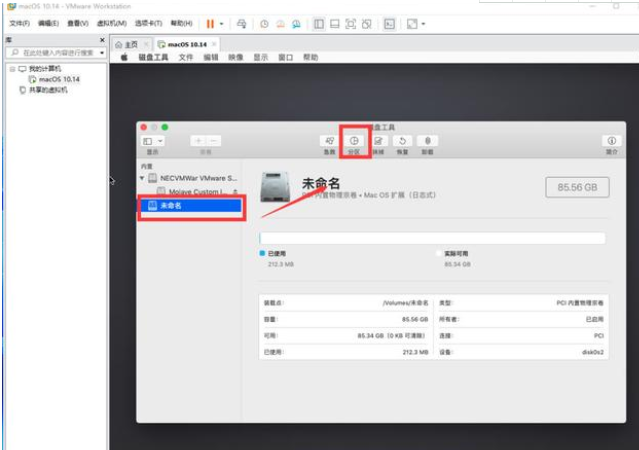Click the Apple logo in macOS menu bar
Image resolution: width=639 pixels, height=450 pixels.
coord(125,58)
